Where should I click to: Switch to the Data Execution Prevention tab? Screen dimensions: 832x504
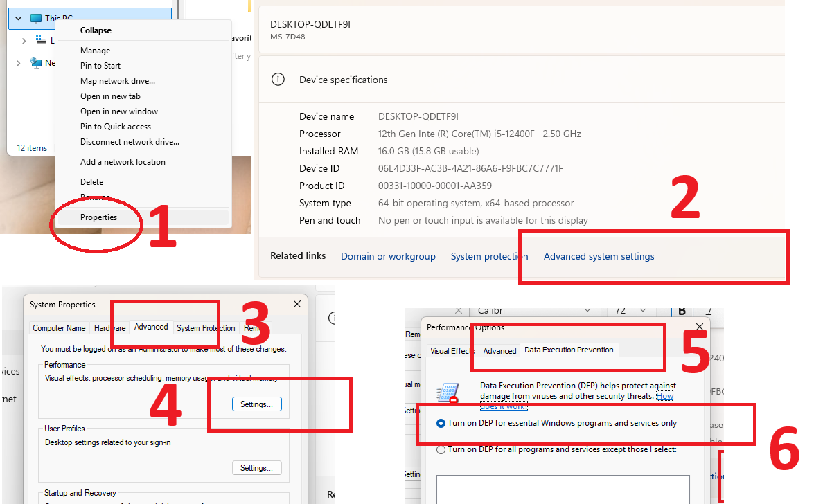pyautogui.click(x=569, y=350)
